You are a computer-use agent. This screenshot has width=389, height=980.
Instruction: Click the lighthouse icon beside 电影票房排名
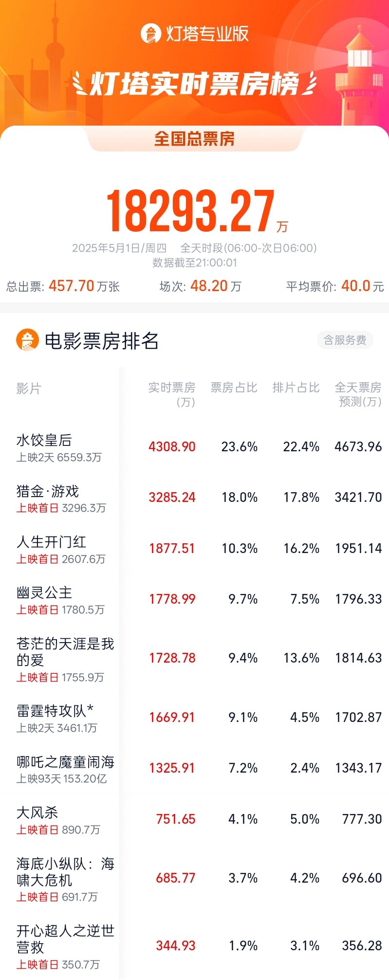tap(28, 340)
